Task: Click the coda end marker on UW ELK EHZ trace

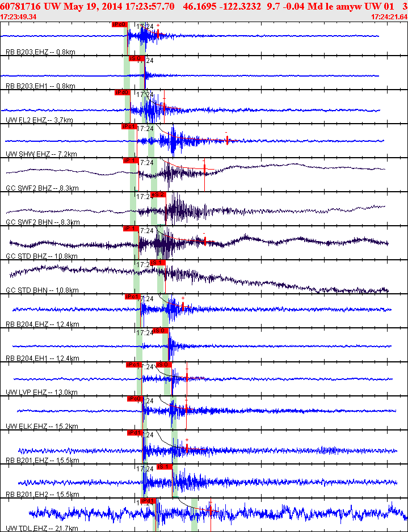Action: click(186, 408)
